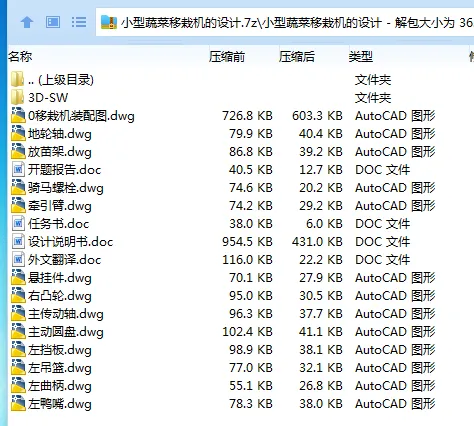This screenshot has width=474, height=426.
Task: Click the 3D-SW folder icon
Action: coord(17,98)
